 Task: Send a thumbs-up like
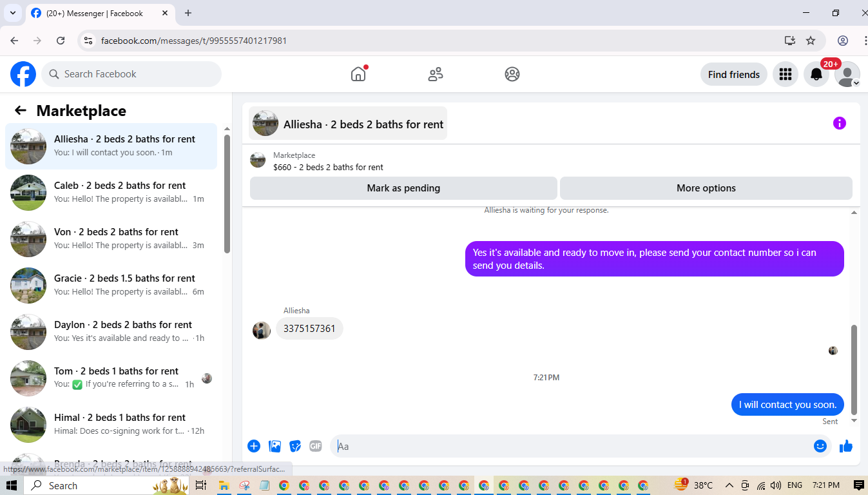point(846,446)
